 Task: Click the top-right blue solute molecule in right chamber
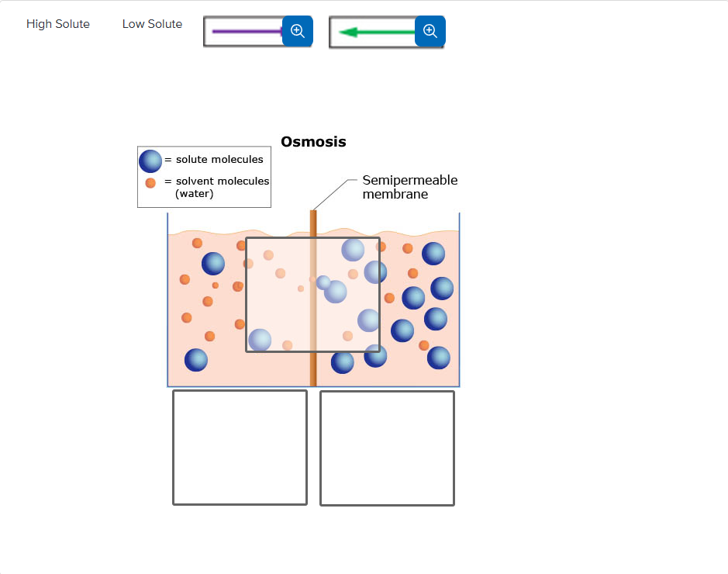pos(433,254)
